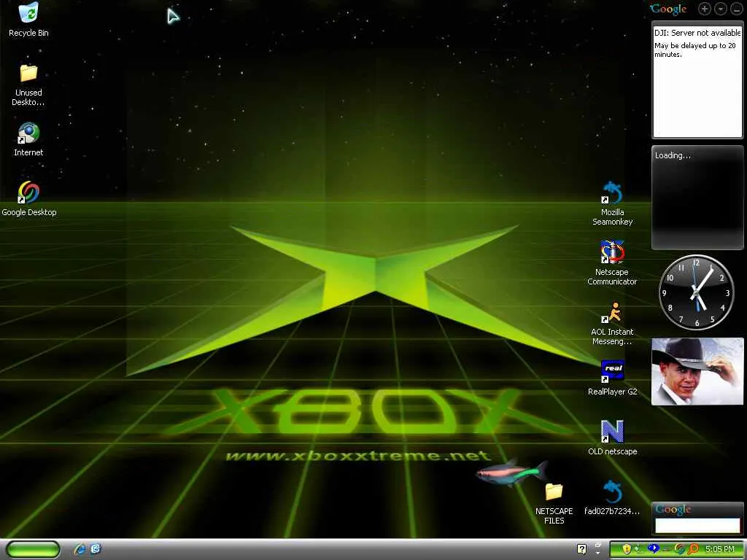747x560 pixels.
Task: Click the restore-windows icon in taskbar
Action: (x=598, y=545)
